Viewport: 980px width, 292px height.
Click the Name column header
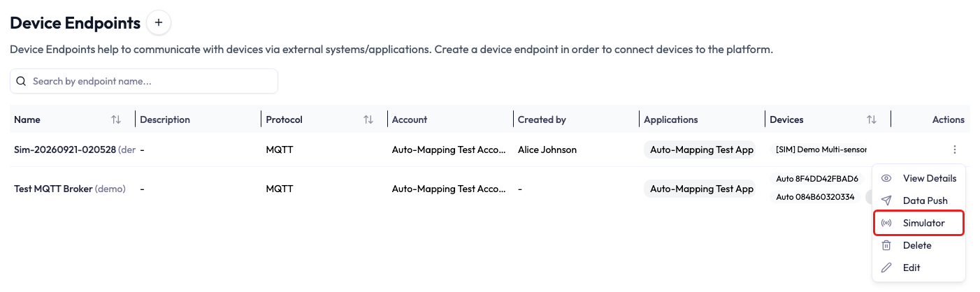pos(27,119)
